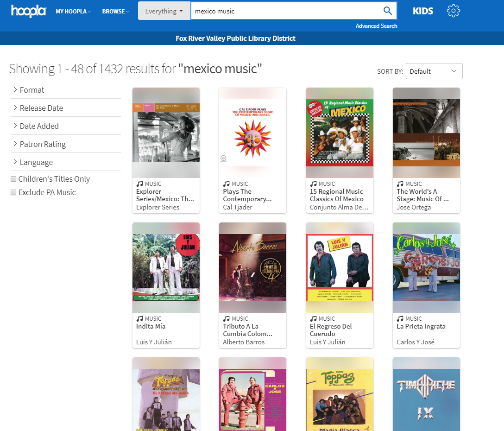Expand the Release Date filter
Image resolution: width=504 pixels, height=431 pixels.
tap(41, 108)
